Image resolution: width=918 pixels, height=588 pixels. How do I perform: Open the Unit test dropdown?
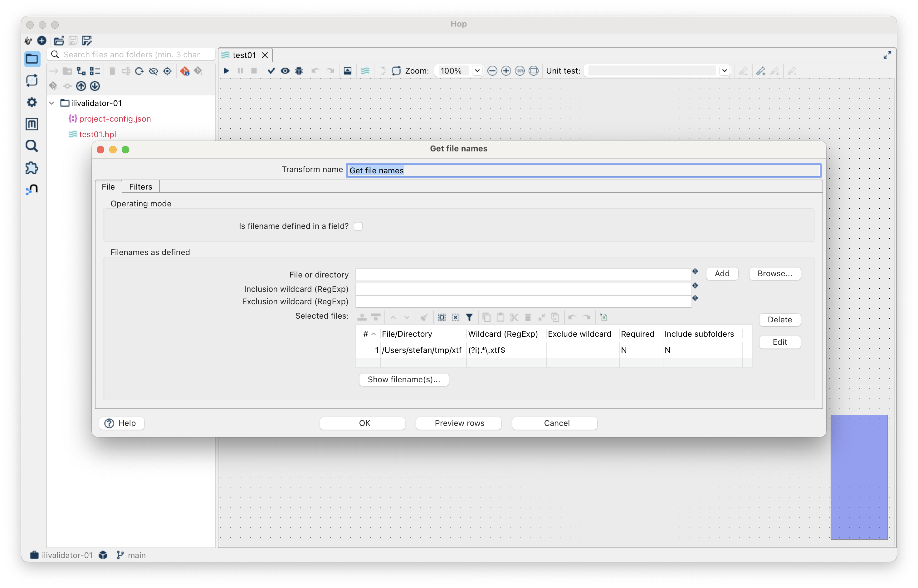tap(724, 71)
